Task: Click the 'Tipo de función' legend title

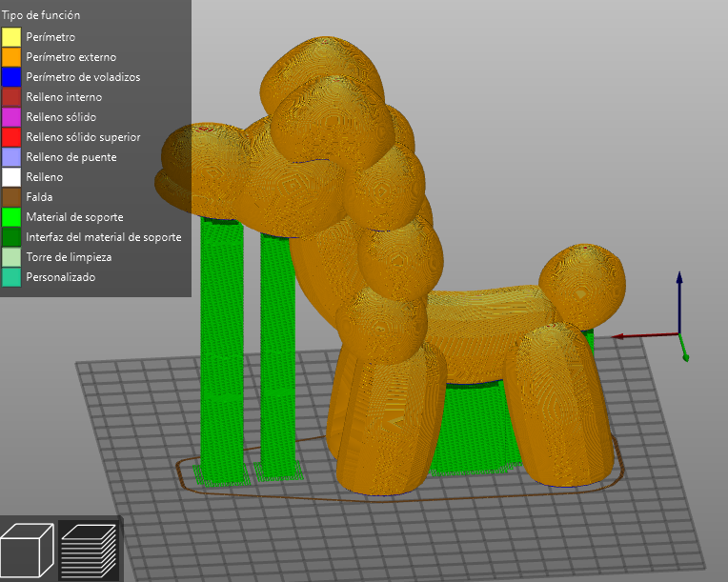Action: coord(41,15)
